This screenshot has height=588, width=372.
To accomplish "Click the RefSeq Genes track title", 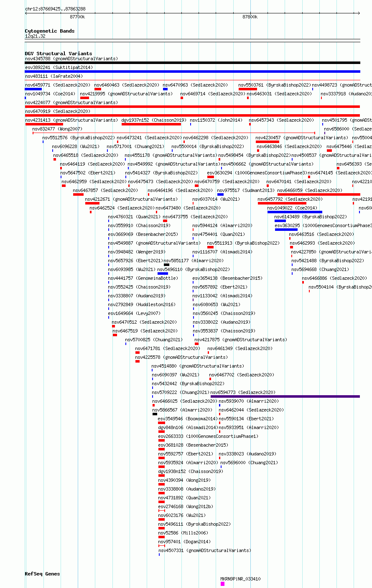I will click(x=42, y=574).
